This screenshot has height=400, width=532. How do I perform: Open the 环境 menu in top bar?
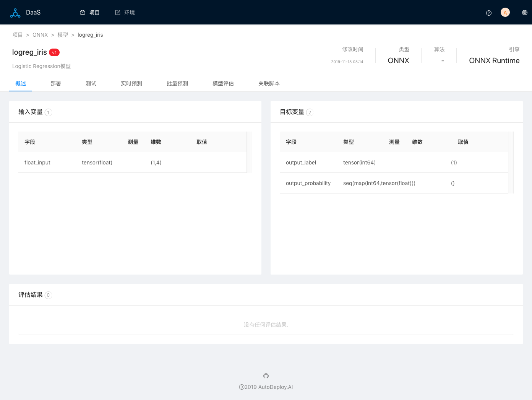point(125,13)
